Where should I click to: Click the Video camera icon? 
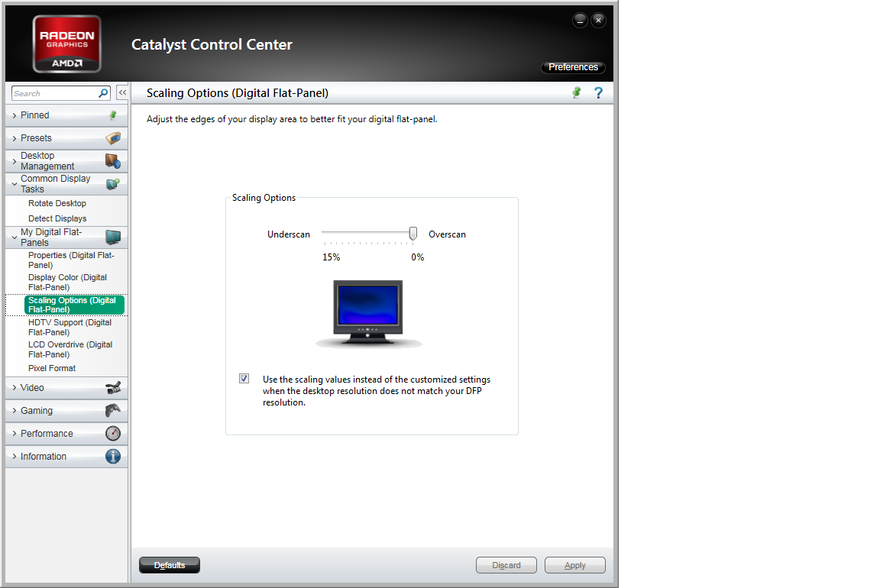113,388
